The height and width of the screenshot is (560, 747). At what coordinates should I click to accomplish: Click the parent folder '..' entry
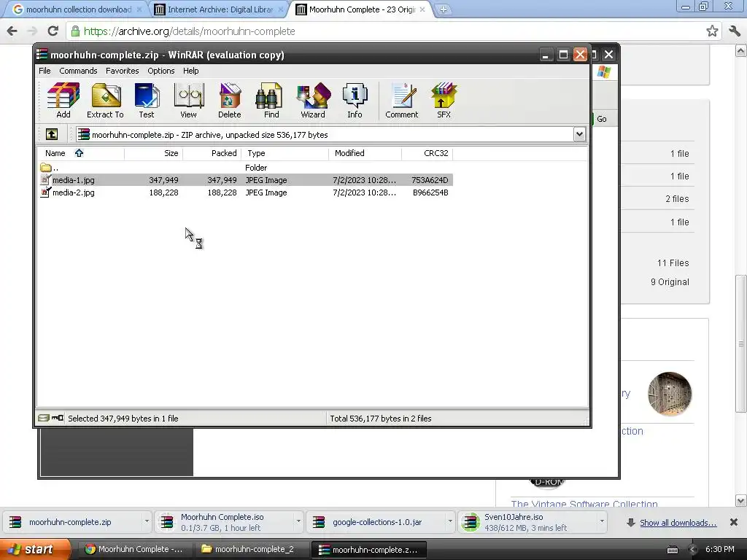pyautogui.click(x=50, y=168)
